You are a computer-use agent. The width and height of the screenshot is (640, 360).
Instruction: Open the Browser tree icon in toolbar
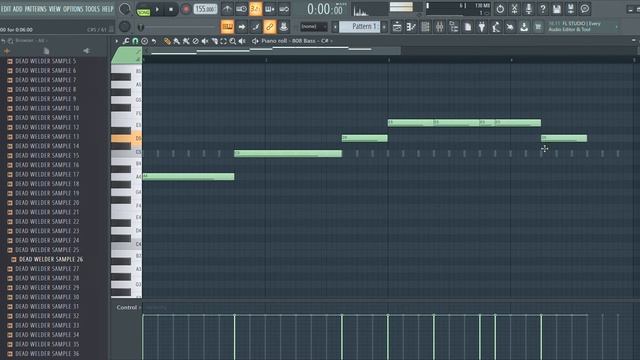click(x=453, y=27)
